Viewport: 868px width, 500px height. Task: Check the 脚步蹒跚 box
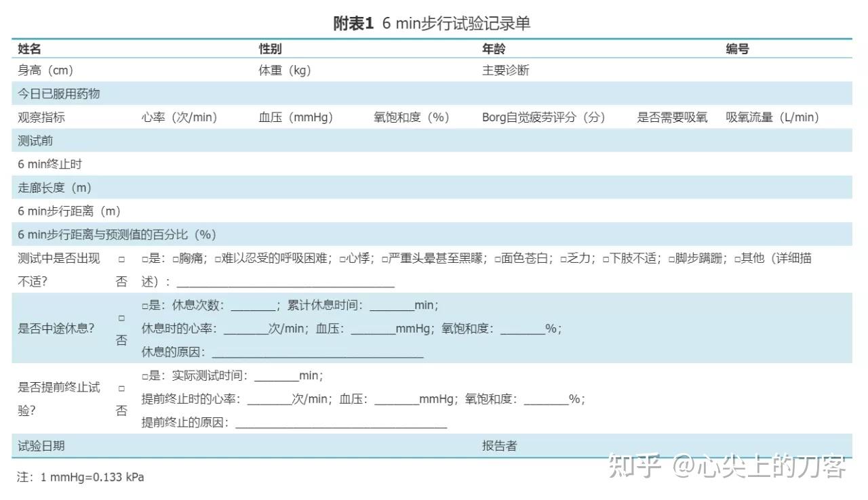(x=671, y=259)
